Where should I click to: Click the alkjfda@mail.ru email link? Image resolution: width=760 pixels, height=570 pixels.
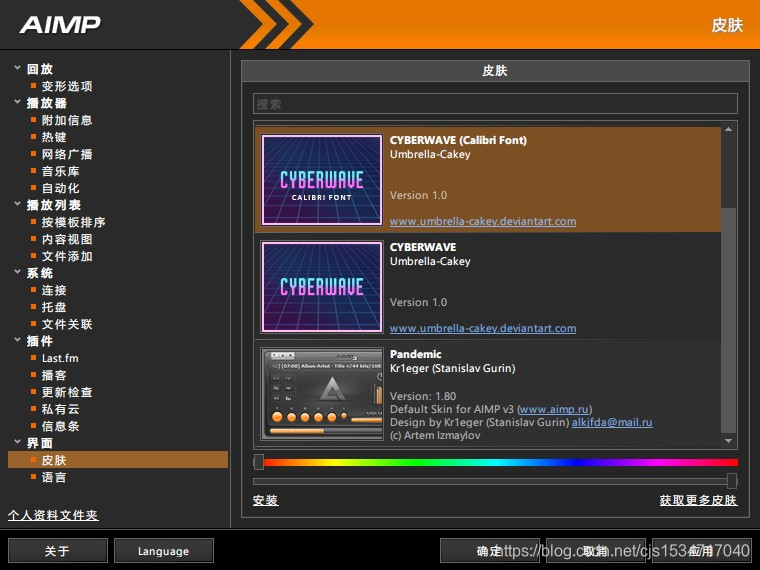click(612, 422)
